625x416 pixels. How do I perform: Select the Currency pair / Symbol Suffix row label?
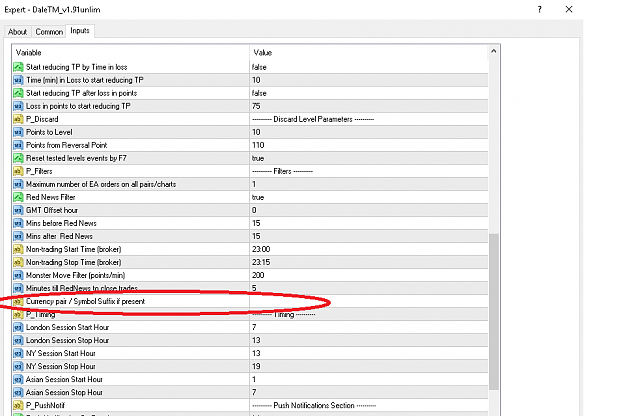click(x=85, y=301)
